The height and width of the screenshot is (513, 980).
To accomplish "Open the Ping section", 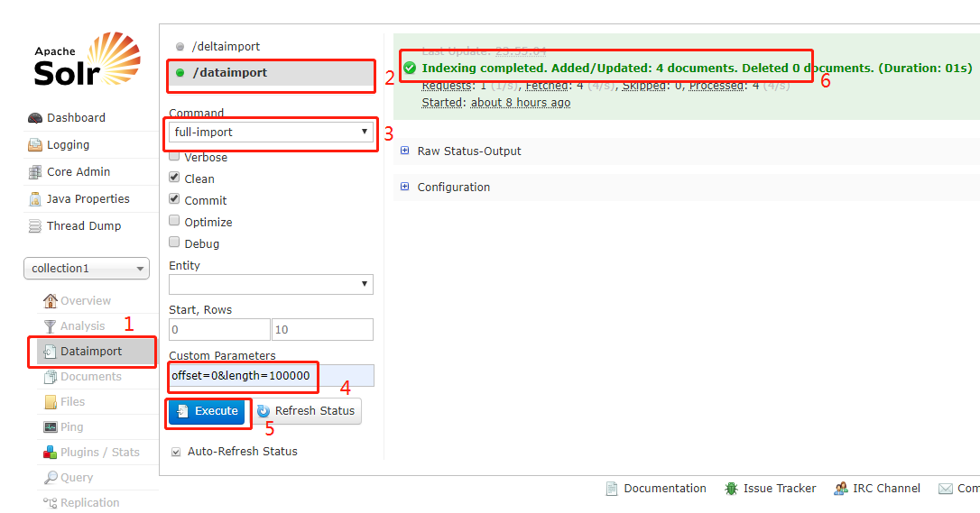I will 71,426.
